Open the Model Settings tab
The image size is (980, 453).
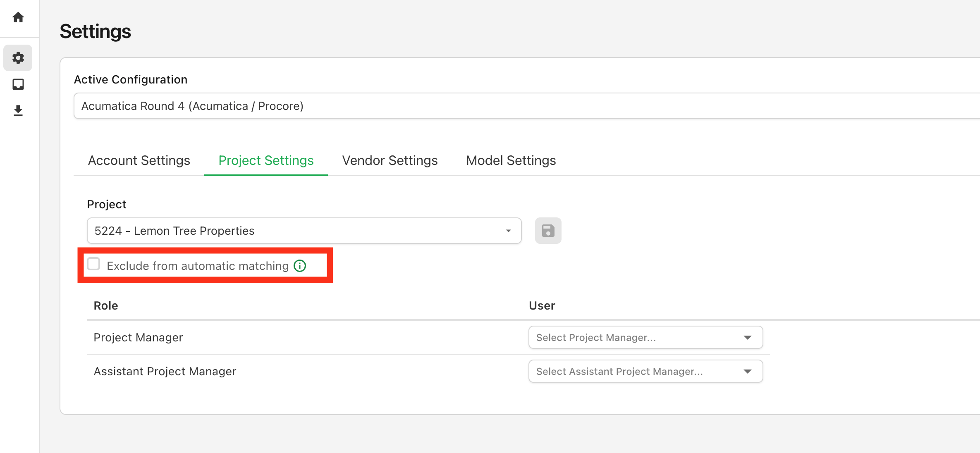[x=511, y=160]
